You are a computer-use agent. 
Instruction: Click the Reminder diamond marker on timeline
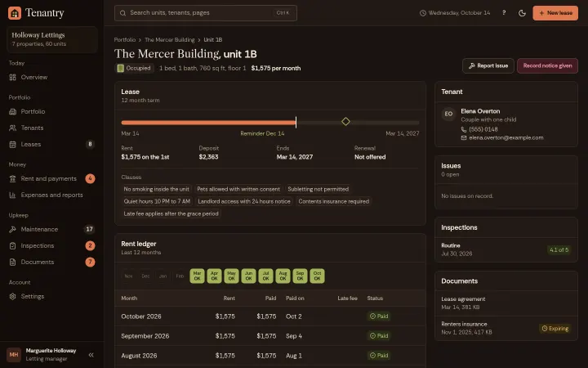tap(345, 122)
